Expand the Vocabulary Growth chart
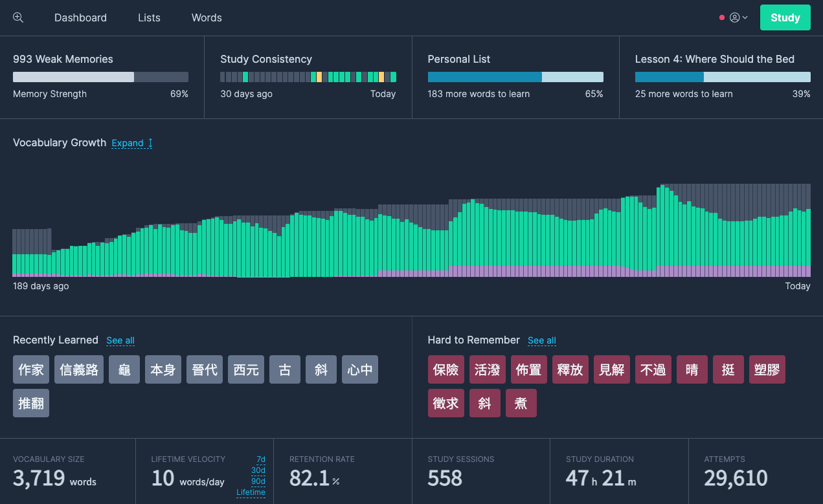The width and height of the screenshot is (823, 504). [132, 143]
